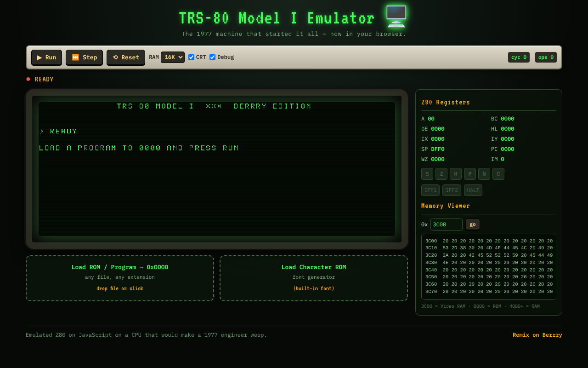The width and height of the screenshot is (588, 368).
Task: Open the RAM size dropdown
Action: click(x=173, y=57)
